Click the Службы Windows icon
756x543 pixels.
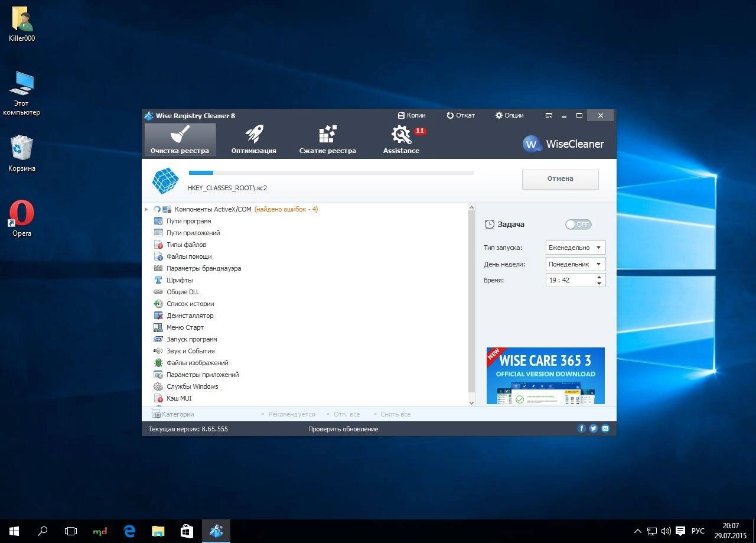(x=158, y=386)
